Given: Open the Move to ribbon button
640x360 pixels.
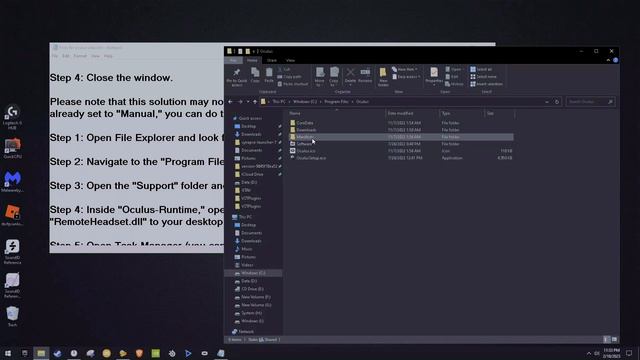Looking at the screenshot, I should pos(320,76).
